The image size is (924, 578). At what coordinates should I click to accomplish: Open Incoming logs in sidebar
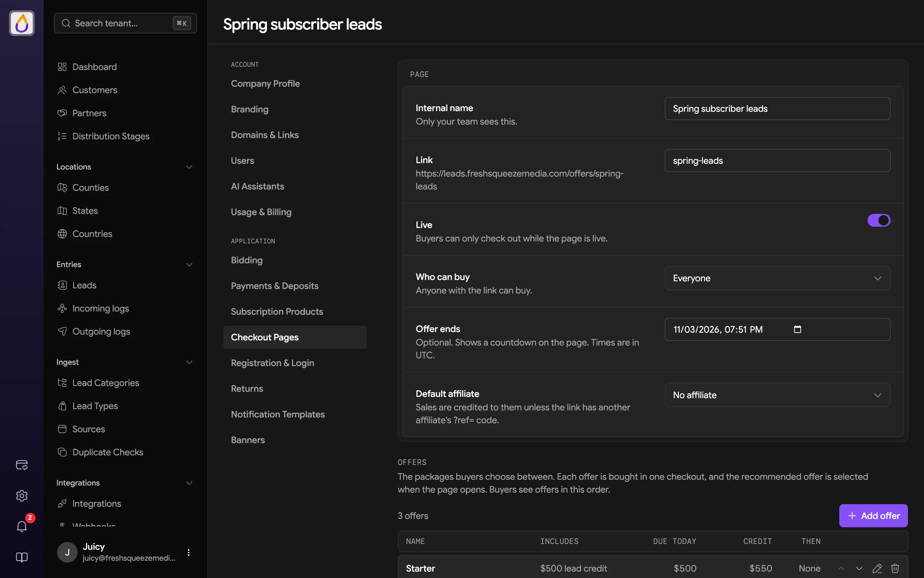click(x=125, y=308)
